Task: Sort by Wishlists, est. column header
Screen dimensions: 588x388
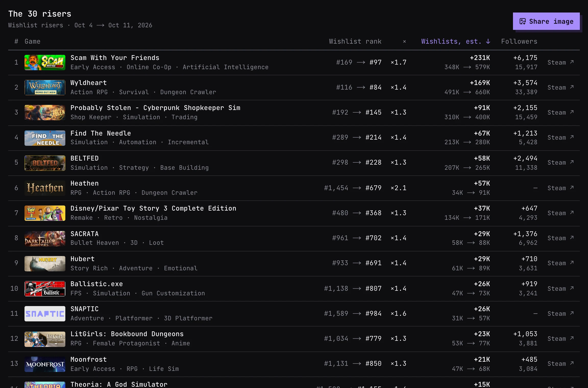Action: pyautogui.click(x=456, y=41)
